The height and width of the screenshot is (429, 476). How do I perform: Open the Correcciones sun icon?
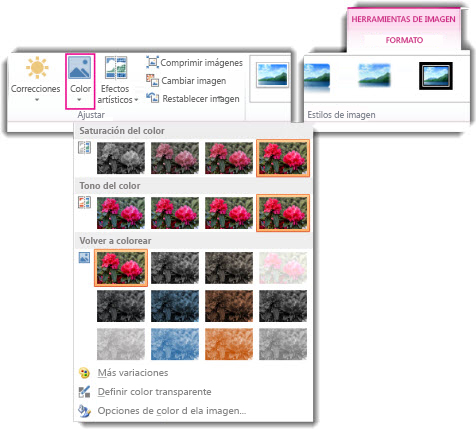point(37,68)
